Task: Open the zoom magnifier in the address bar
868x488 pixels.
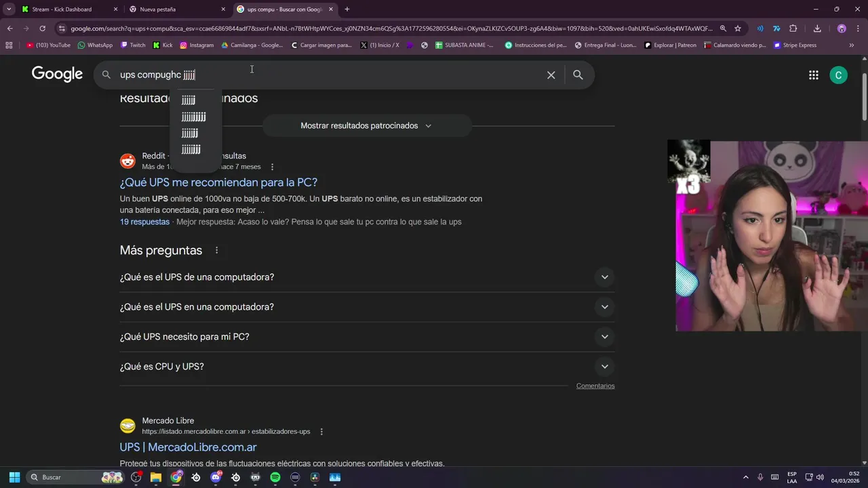Action: click(723, 28)
